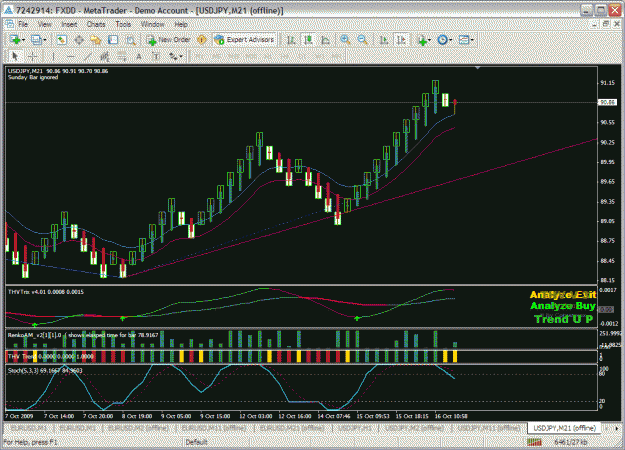Open the Insert menu
Screen dimensions: 625x450
(x=69, y=24)
